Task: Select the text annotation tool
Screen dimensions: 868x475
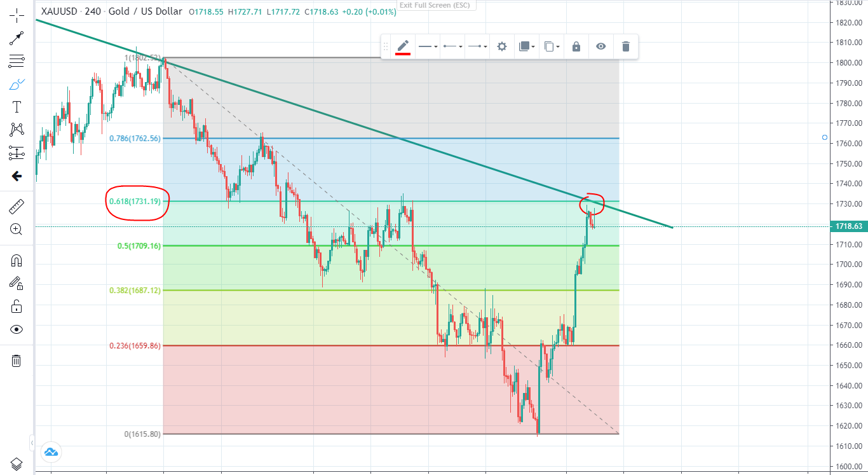Action: [x=17, y=107]
